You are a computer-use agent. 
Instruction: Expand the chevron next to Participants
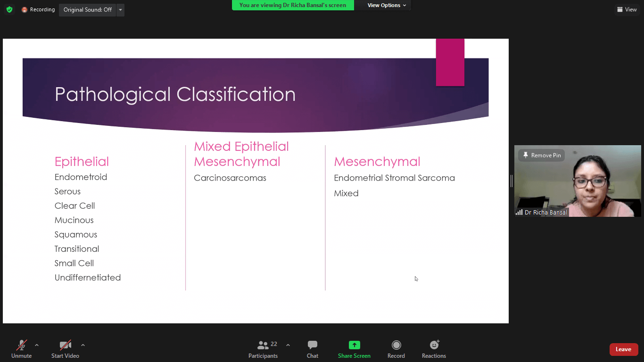click(288, 345)
